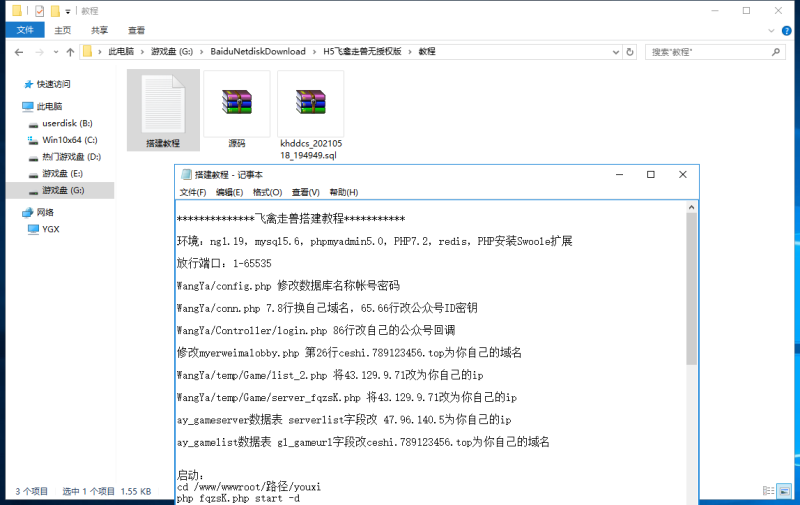
Task: Click the line starting WangYa/conn.php
Action: 327,308
